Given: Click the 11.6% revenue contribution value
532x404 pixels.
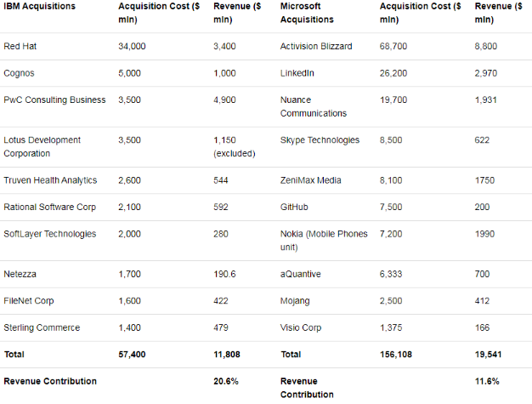Looking at the screenshot, I should [x=488, y=381].
